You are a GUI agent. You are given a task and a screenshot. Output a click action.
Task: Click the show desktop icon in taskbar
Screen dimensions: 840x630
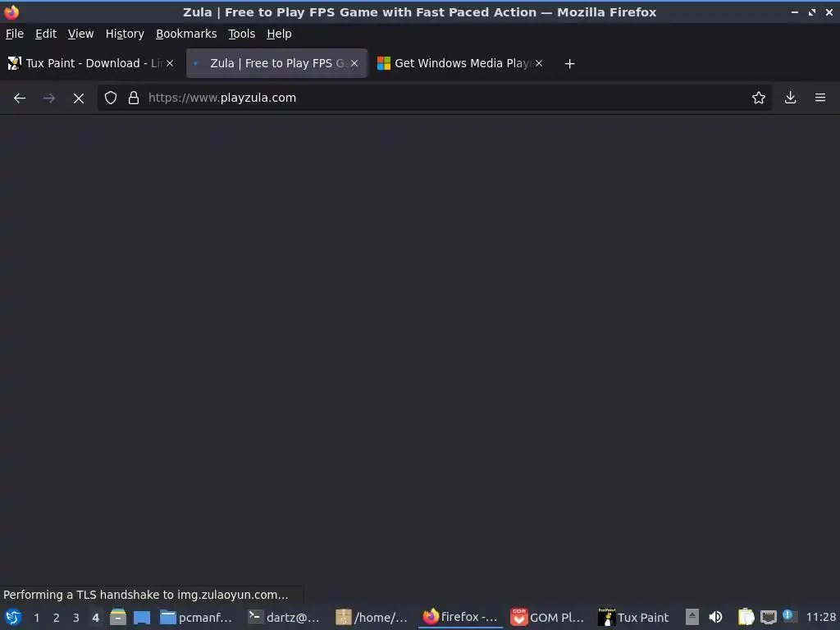pos(141,617)
